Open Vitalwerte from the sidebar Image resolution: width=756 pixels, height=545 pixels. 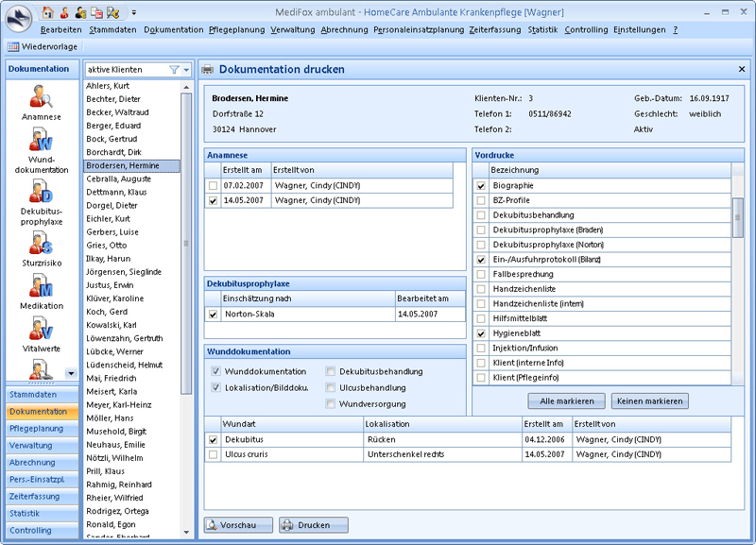pyautogui.click(x=42, y=337)
